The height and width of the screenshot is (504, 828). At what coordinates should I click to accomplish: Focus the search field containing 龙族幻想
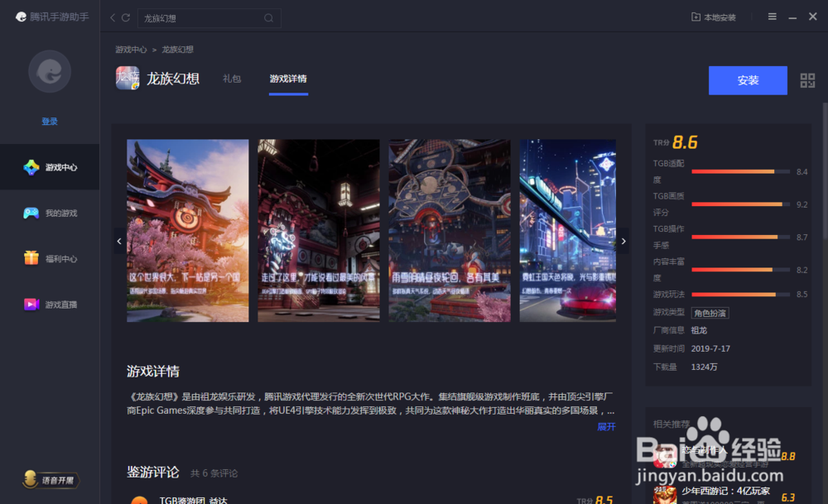click(x=209, y=18)
